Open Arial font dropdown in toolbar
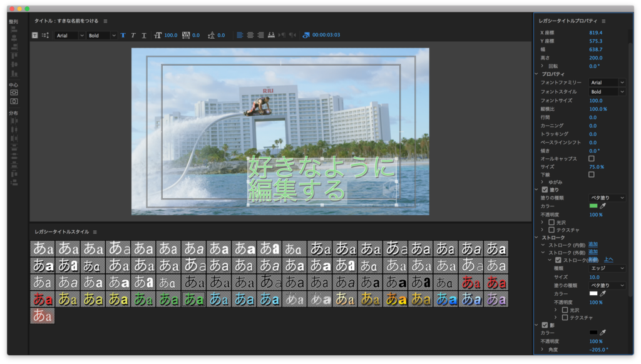 tap(69, 36)
